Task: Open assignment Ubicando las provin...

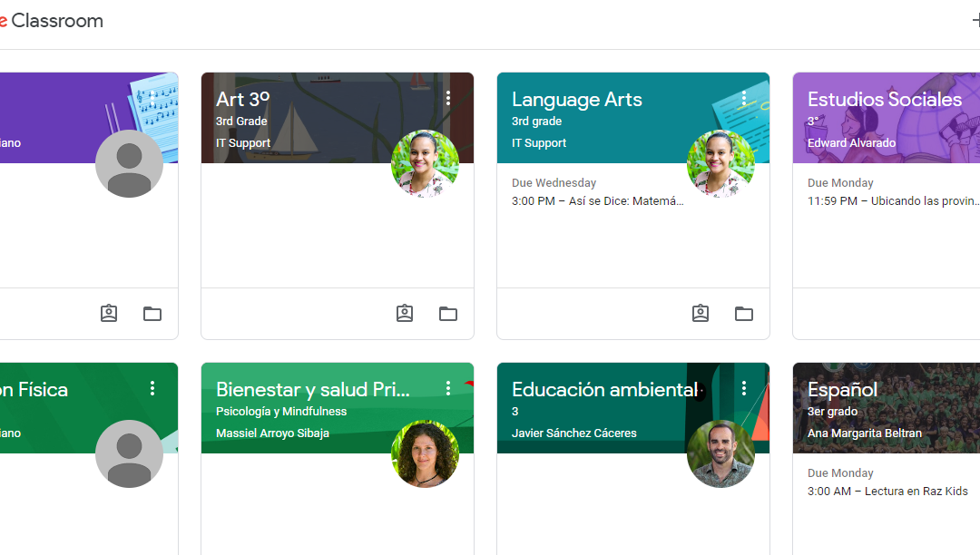Action: click(893, 201)
